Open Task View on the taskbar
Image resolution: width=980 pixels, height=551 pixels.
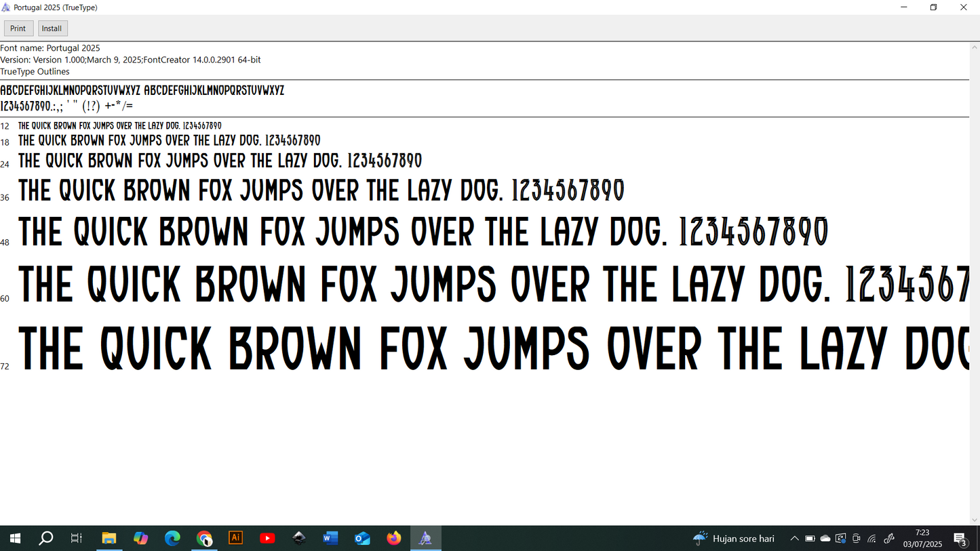(x=77, y=539)
